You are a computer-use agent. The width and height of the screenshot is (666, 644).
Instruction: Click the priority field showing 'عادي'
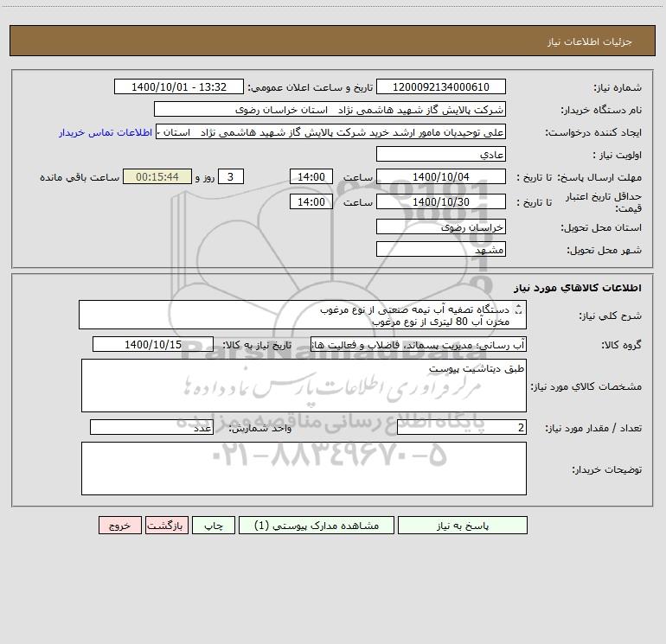tap(441, 154)
